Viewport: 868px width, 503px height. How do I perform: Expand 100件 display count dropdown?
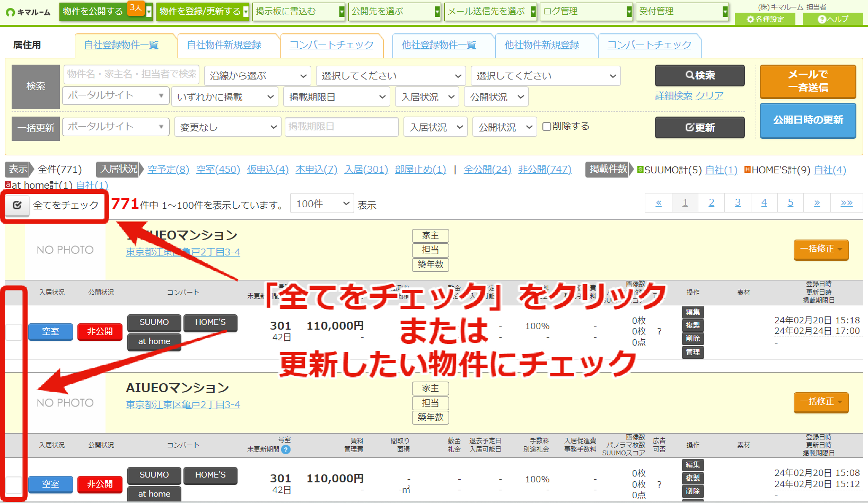[322, 204]
